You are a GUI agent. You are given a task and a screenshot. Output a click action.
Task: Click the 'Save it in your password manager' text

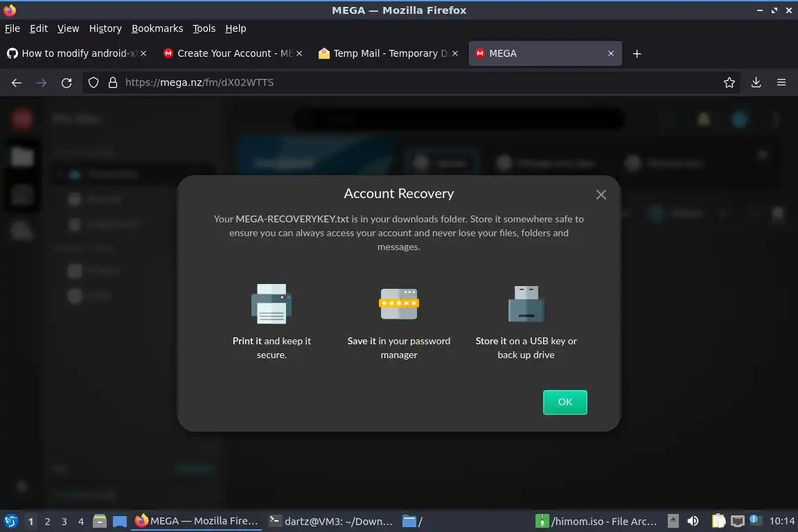pos(399,348)
